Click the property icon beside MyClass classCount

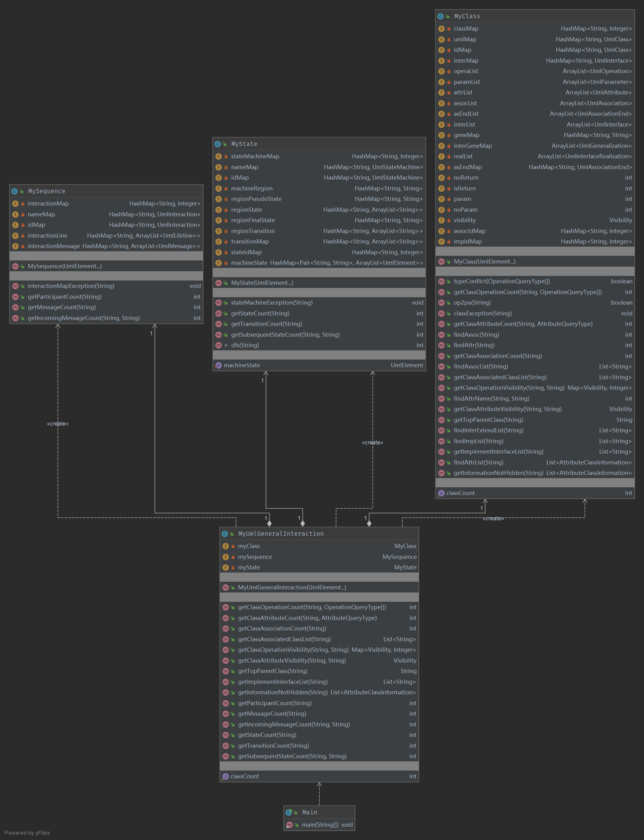coord(441,493)
